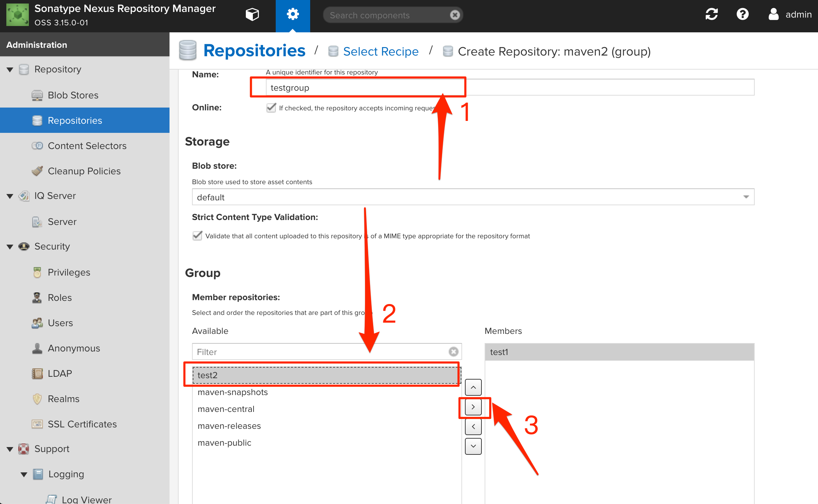Collapse the IQ Server tree section

(10, 196)
